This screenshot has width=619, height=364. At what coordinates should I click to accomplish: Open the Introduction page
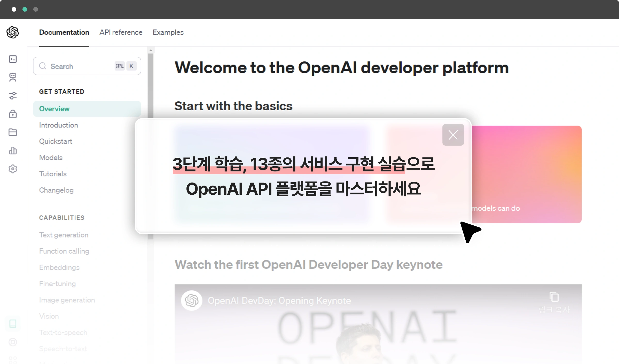59,125
